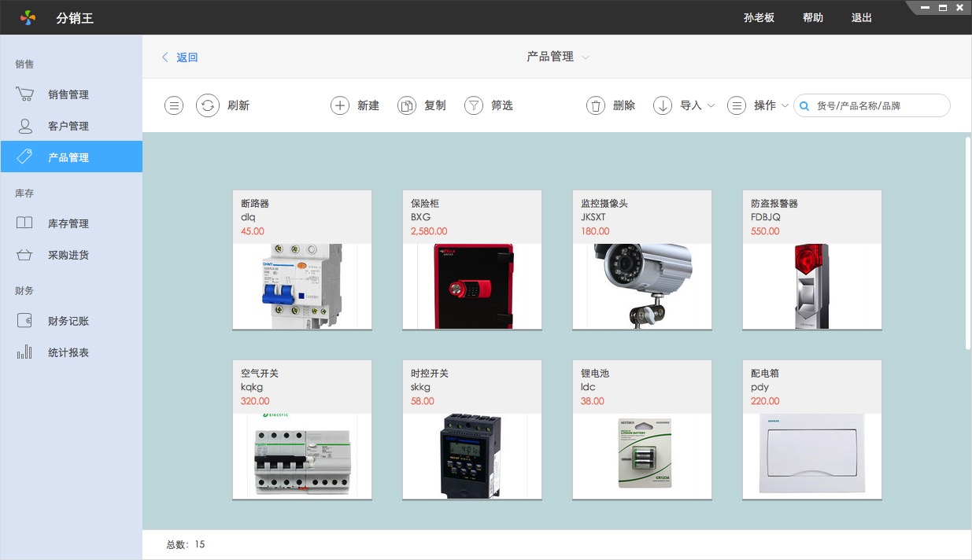Select 库存管理 in the sidebar
972x560 pixels.
[x=68, y=223]
